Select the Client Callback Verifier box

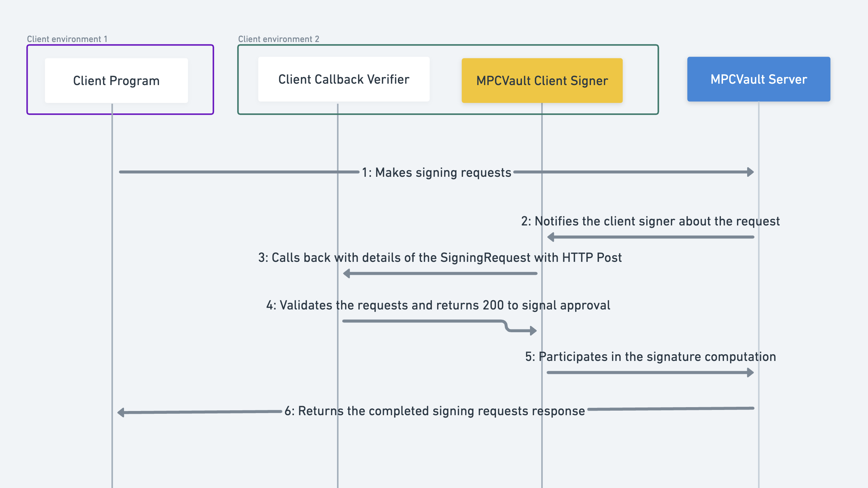[x=344, y=79]
